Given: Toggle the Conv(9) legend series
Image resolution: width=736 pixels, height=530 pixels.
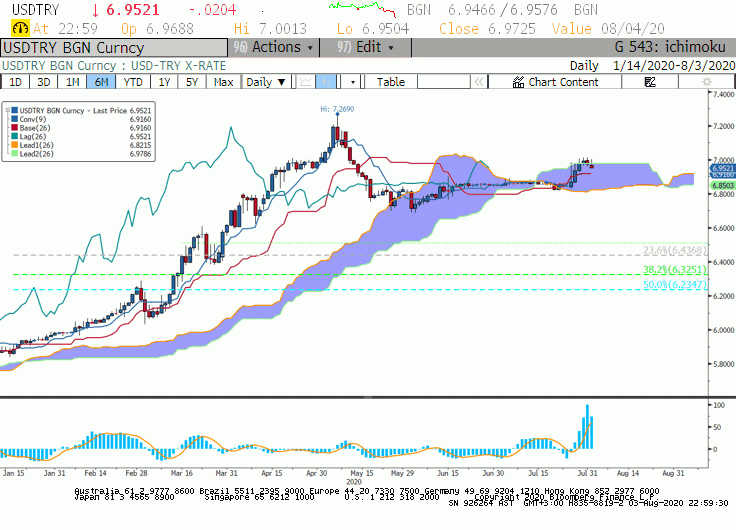Looking at the screenshot, I should (x=33, y=119).
